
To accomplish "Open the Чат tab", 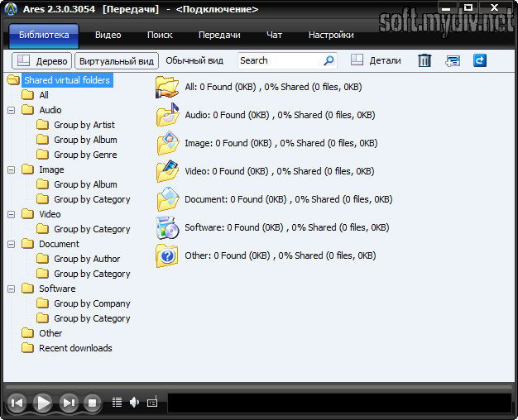I will pos(274,35).
